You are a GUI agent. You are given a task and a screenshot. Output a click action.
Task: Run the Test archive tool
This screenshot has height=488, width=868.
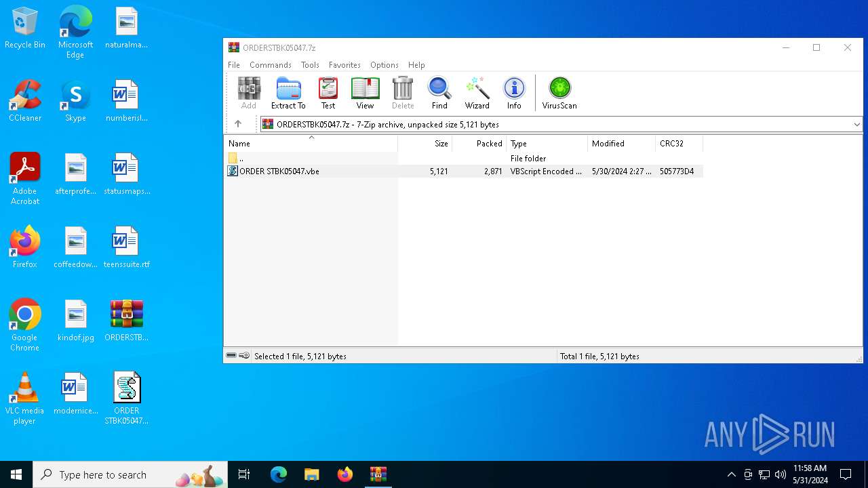(x=328, y=93)
